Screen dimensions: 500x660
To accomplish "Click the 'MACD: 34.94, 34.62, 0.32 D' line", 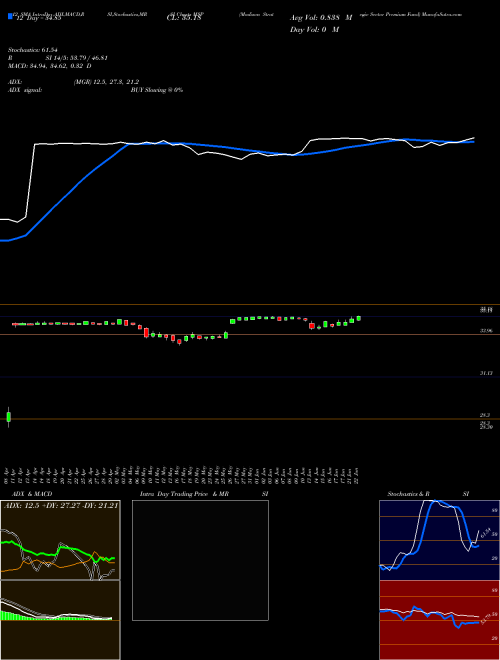I will click(x=50, y=66).
